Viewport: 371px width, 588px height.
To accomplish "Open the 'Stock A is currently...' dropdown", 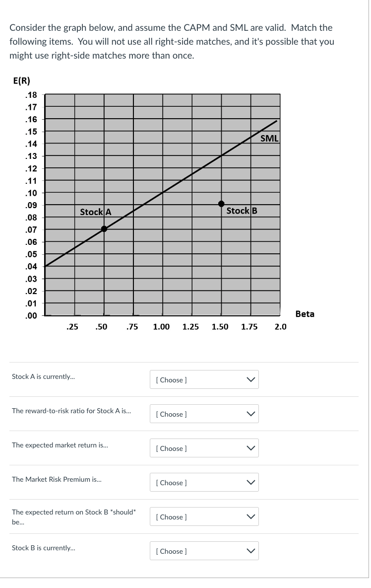I will (x=204, y=379).
